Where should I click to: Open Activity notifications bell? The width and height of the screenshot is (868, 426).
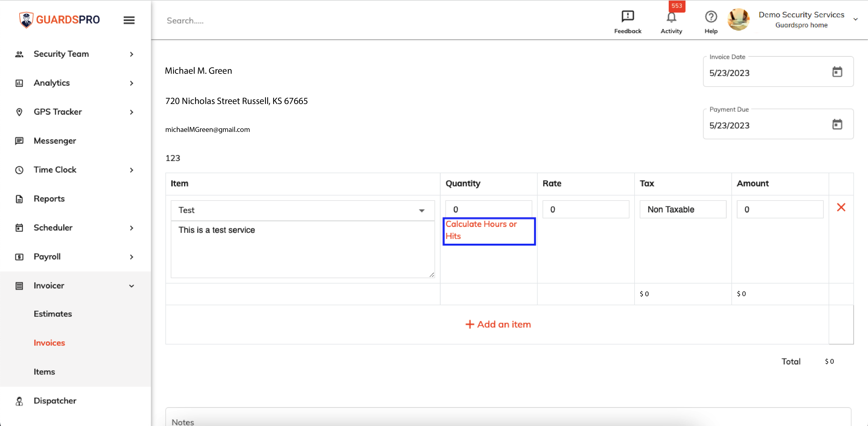pos(671,18)
